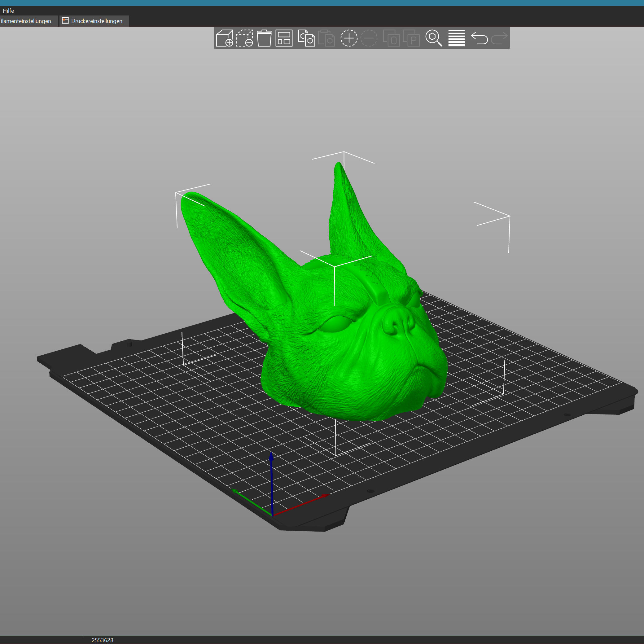Click the Split to parts icon
This screenshot has height=644, width=644.
point(411,38)
